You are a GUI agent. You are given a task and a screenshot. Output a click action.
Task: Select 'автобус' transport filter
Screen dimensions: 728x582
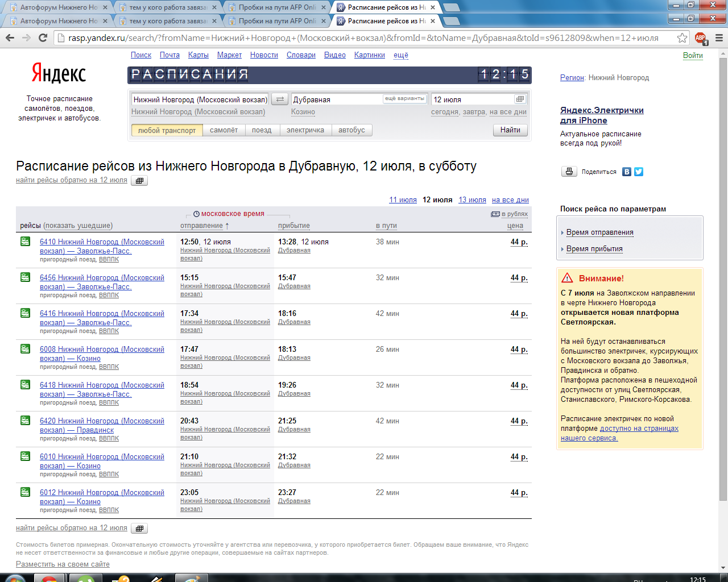(351, 130)
